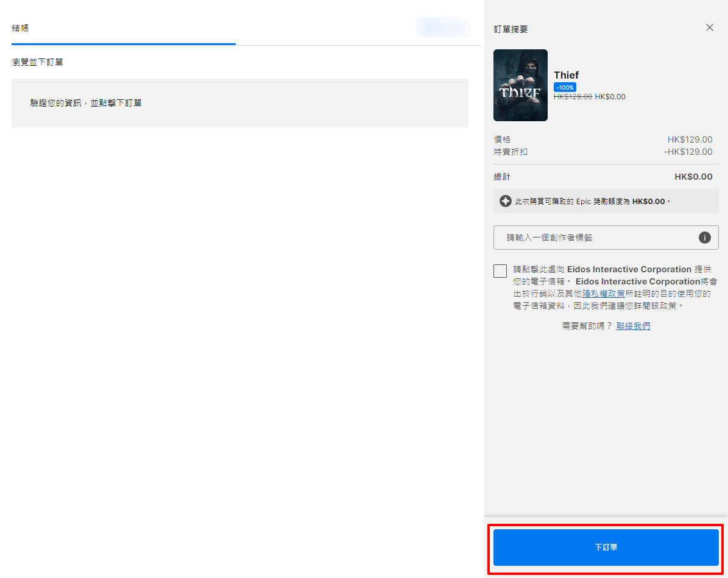Tick the Eidos Interactive email sharing checkbox
Screen dimensions: 728x578
[500, 270]
